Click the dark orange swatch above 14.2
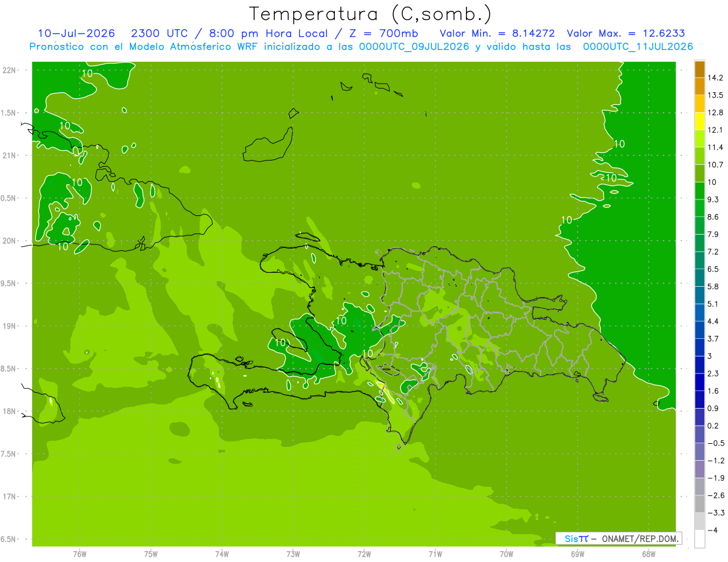 (x=699, y=69)
